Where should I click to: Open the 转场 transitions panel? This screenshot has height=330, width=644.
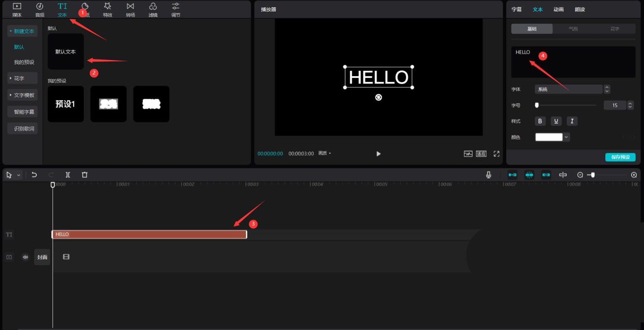pyautogui.click(x=130, y=10)
